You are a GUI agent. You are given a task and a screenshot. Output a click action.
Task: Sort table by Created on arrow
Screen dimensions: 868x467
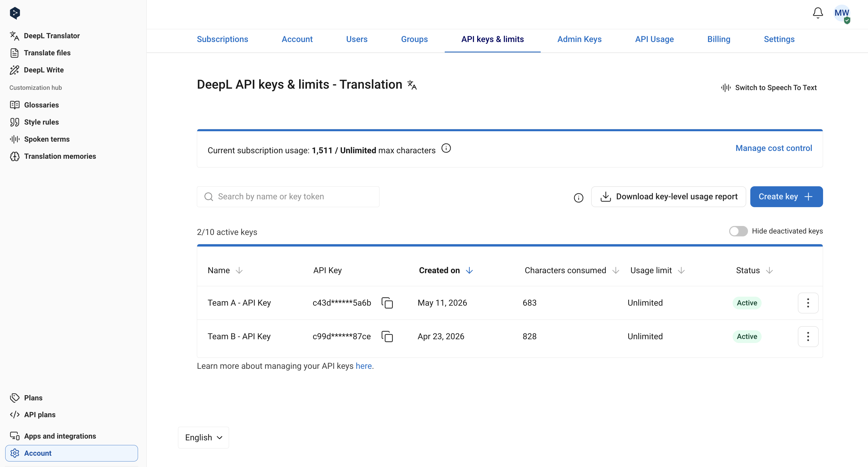click(x=469, y=270)
